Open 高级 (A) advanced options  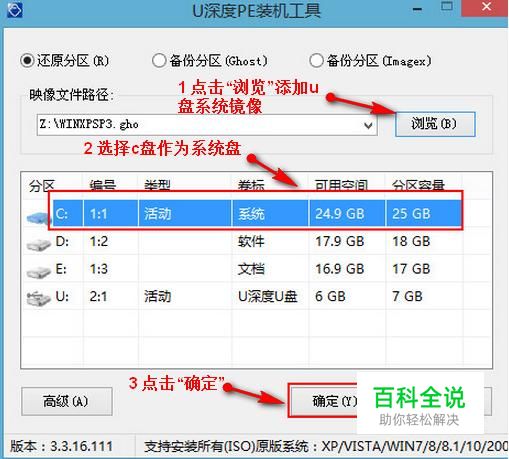click(x=67, y=401)
